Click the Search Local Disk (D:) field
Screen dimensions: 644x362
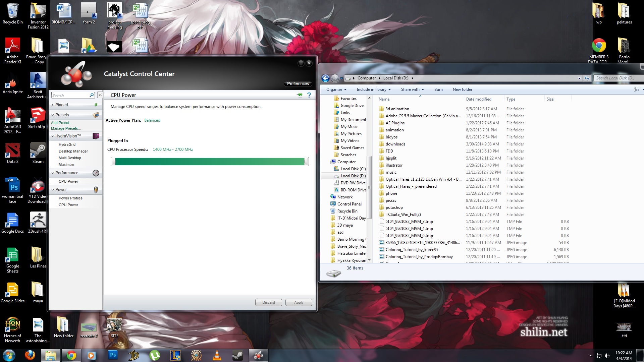618,78
